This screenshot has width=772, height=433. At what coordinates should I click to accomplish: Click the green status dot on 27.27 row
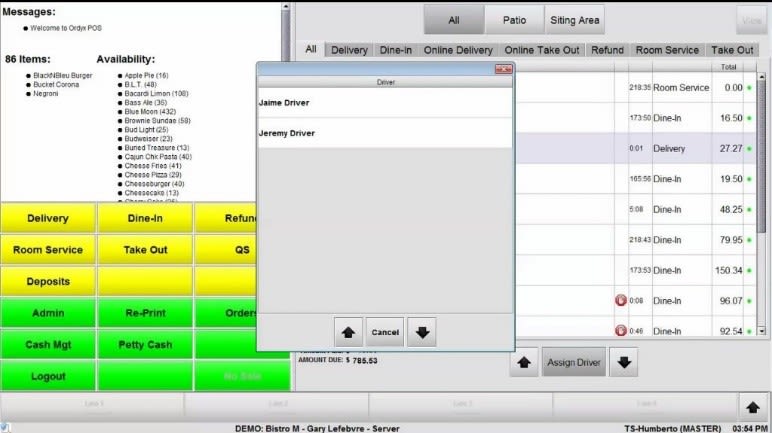pyautogui.click(x=749, y=149)
